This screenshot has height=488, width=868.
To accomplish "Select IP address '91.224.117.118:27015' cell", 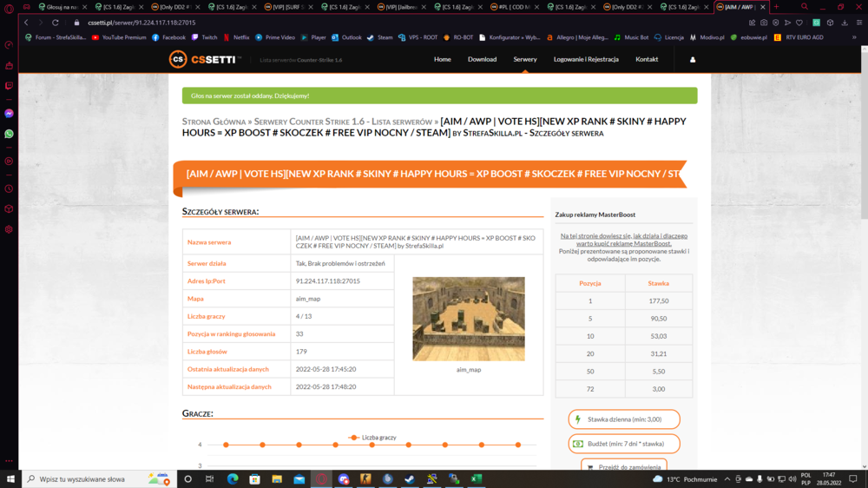I will point(342,280).
